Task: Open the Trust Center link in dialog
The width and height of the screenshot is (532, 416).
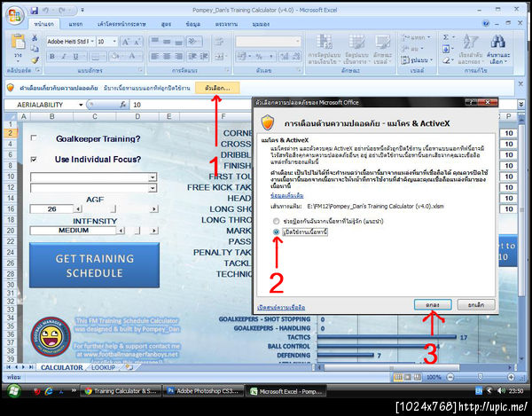Action: click(x=281, y=308)
